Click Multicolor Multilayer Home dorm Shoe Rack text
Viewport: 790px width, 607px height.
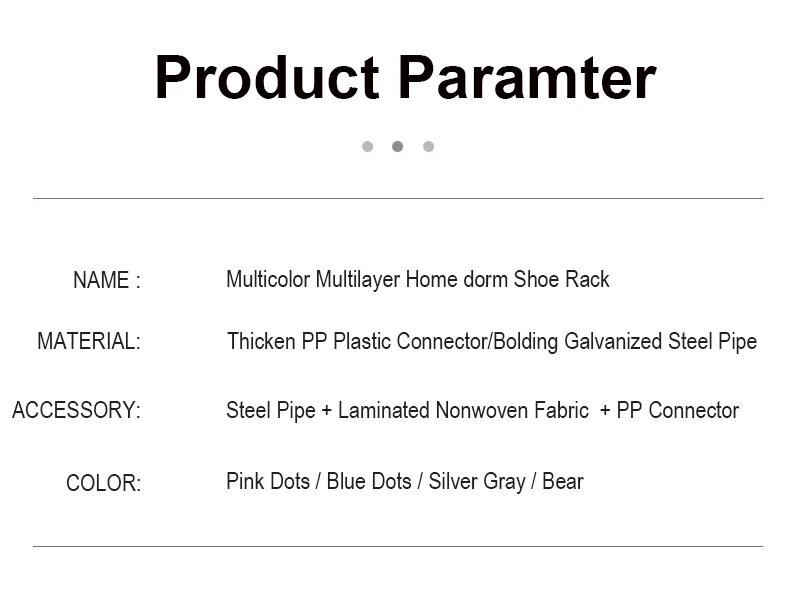pos(418,280)
